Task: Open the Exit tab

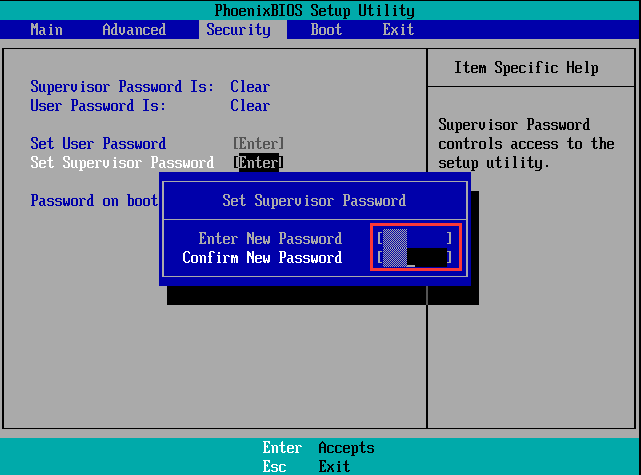Action: click(x=398, y=30)
